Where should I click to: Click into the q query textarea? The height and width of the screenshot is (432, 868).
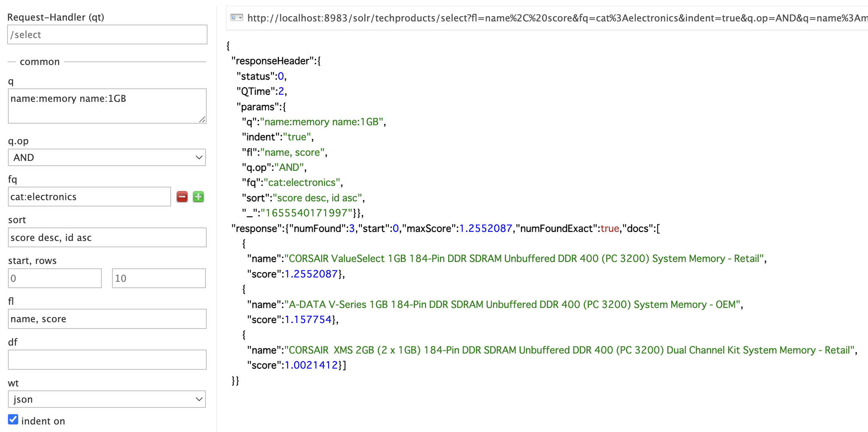107,106
